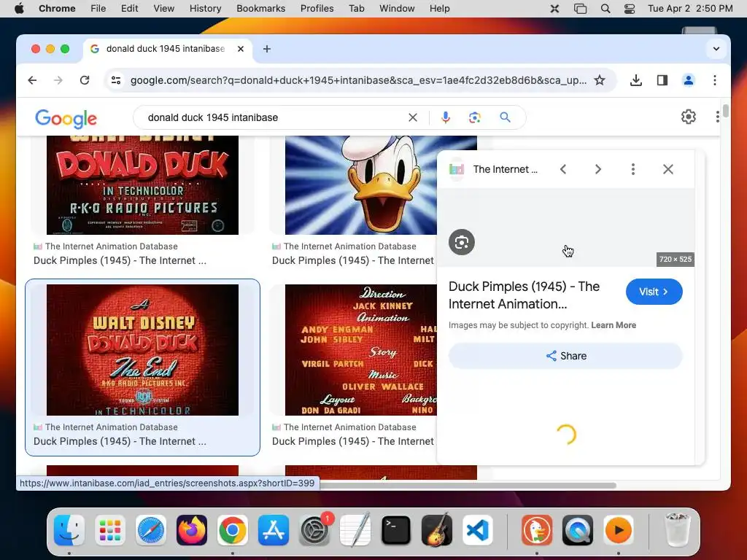Click the forward navigation arrow
Screen dimensions: 747x560
tap(58, 80)
